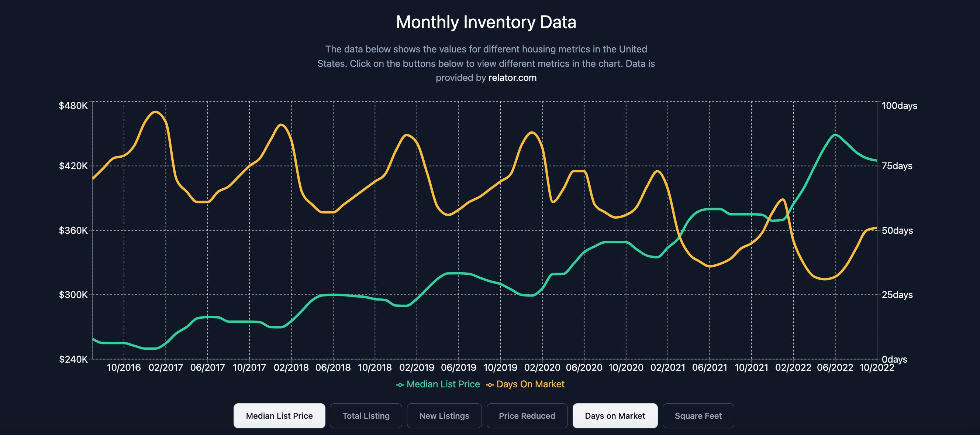This screenshot has height=435, width=980.
Task: Enable the Square Feet metric
Action: (x=698, y=415)
